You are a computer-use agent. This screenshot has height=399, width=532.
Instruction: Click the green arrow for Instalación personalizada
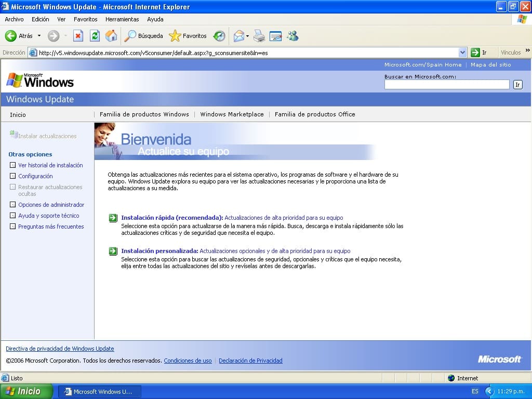tap(113, 251)
